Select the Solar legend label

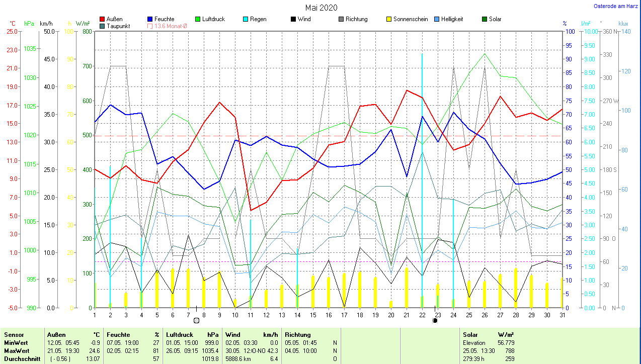[495, 19]
